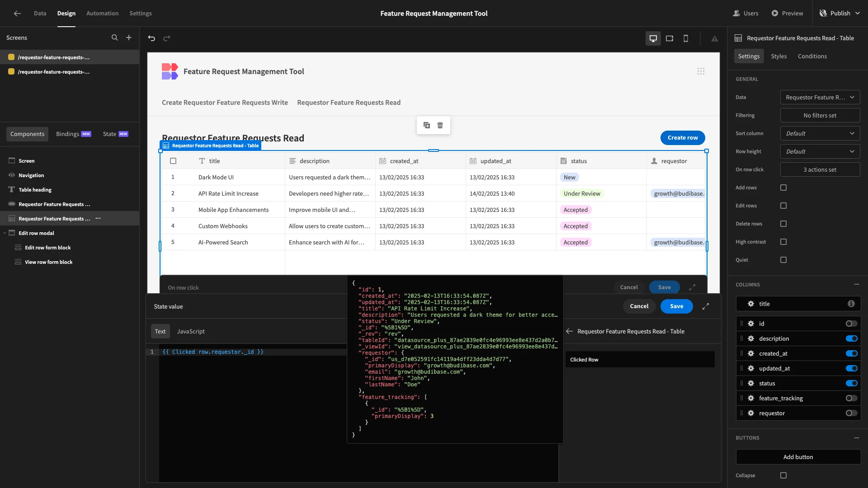Open settings gear for title column
Image resolution: width=868 pixels, height=488 pixels.
click(x=751, y=304)
